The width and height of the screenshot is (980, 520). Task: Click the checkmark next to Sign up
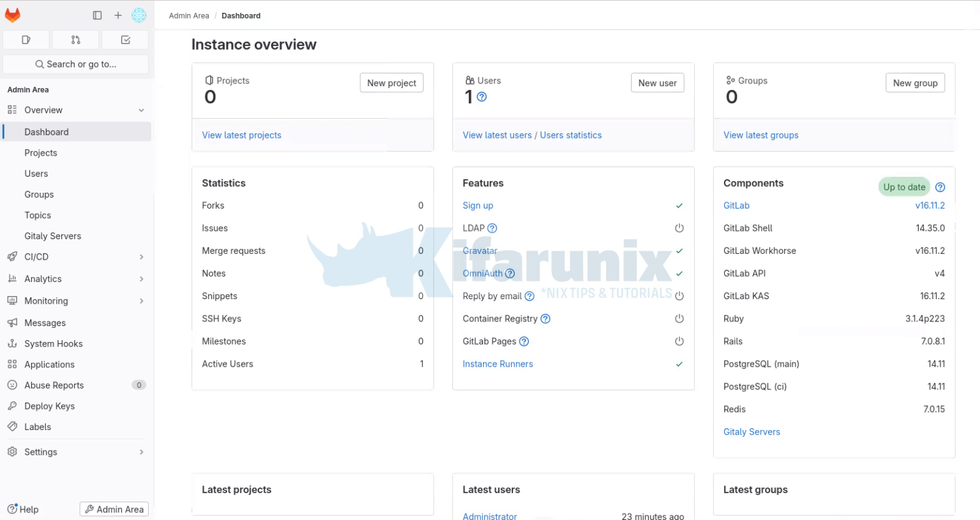679,205
